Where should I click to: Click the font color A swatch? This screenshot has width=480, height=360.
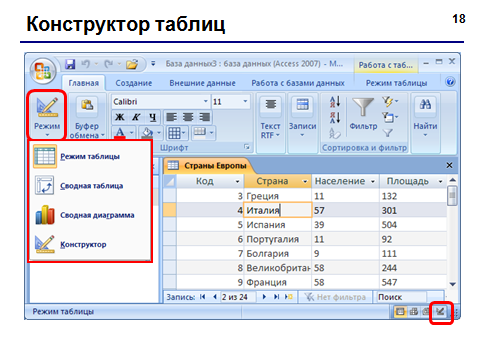(x=120, y=133)
